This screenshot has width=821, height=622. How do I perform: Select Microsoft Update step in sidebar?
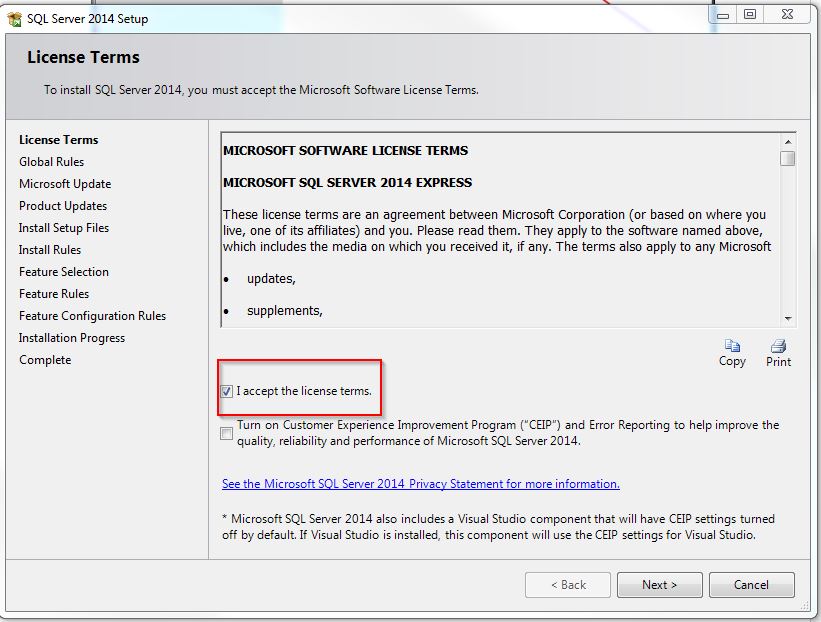click(x=65, y=184)
